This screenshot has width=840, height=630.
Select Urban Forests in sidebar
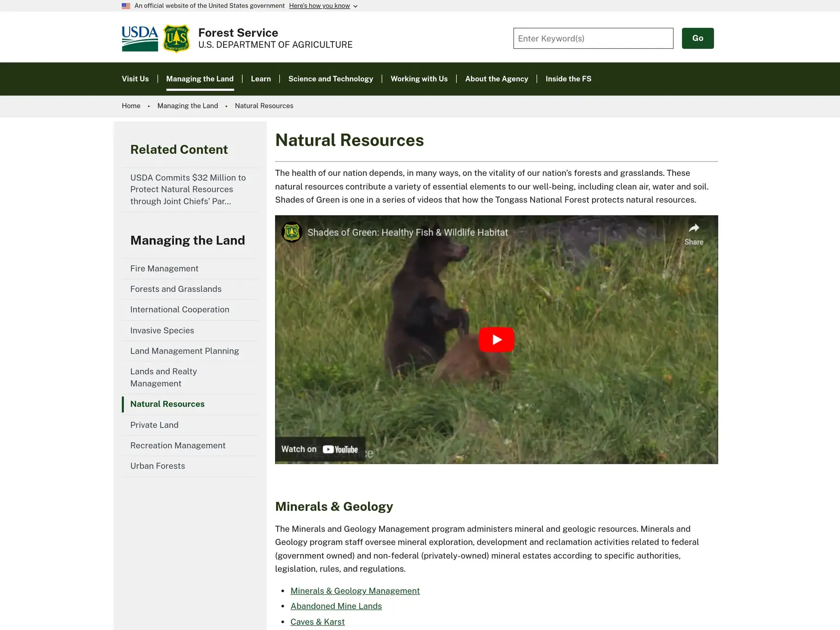pyautogui.click(x=190, y=466)
